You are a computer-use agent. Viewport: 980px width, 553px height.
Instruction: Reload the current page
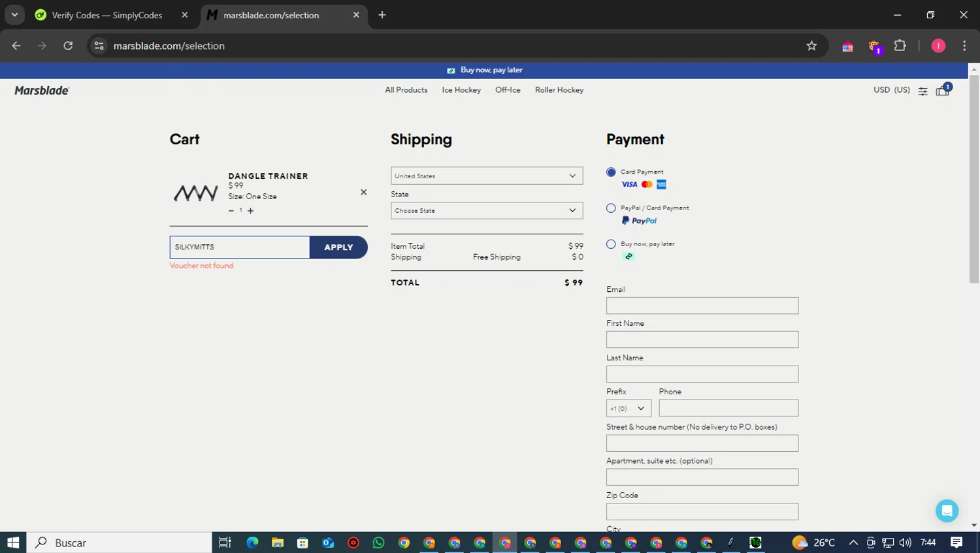68,46
